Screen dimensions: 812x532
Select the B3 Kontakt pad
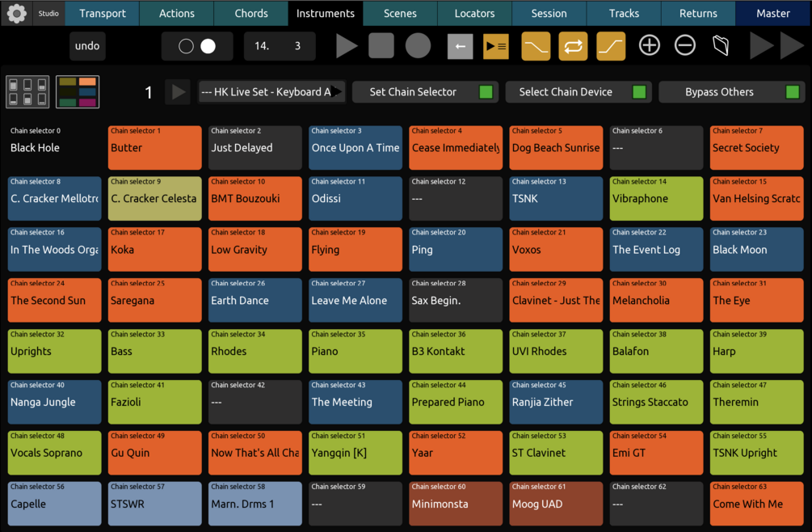[456, 351]
